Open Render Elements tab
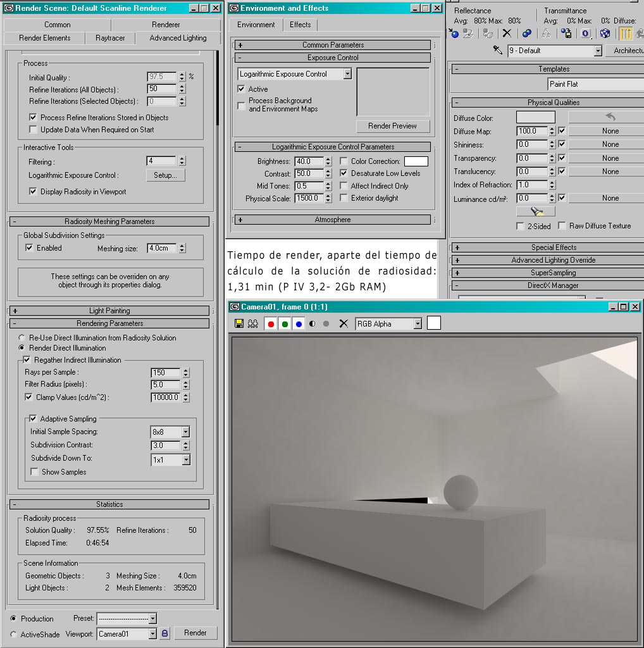Viewport: 644px width, 648px height. [x=45, y=37]
